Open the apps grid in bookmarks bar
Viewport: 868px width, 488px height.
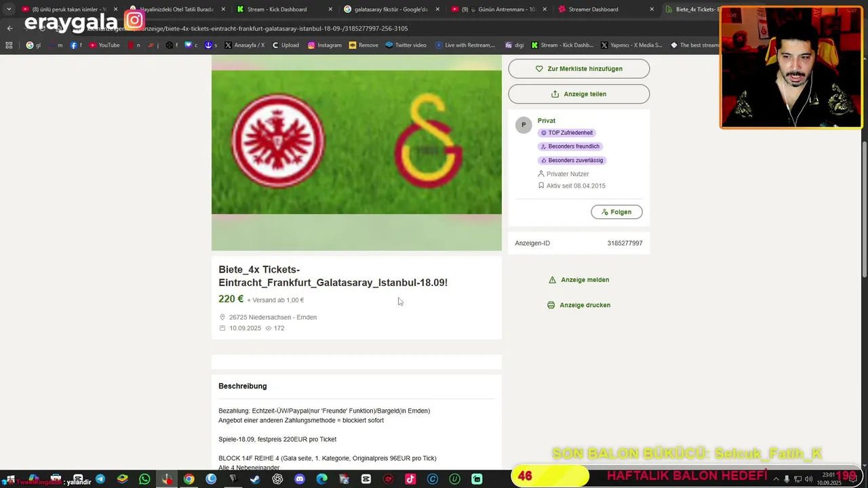pyautogui.click(x=9, y=45)
